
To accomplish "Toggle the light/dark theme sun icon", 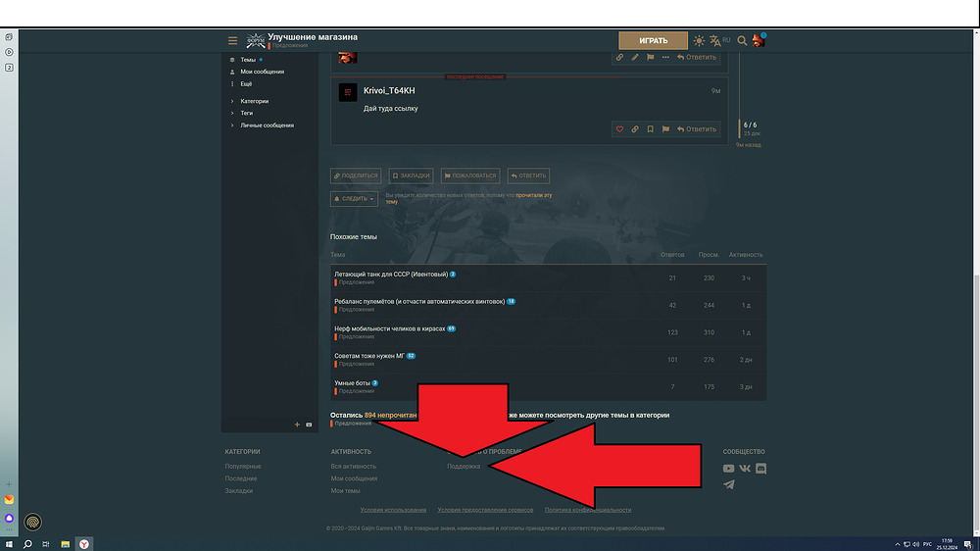I will [699, 41].
